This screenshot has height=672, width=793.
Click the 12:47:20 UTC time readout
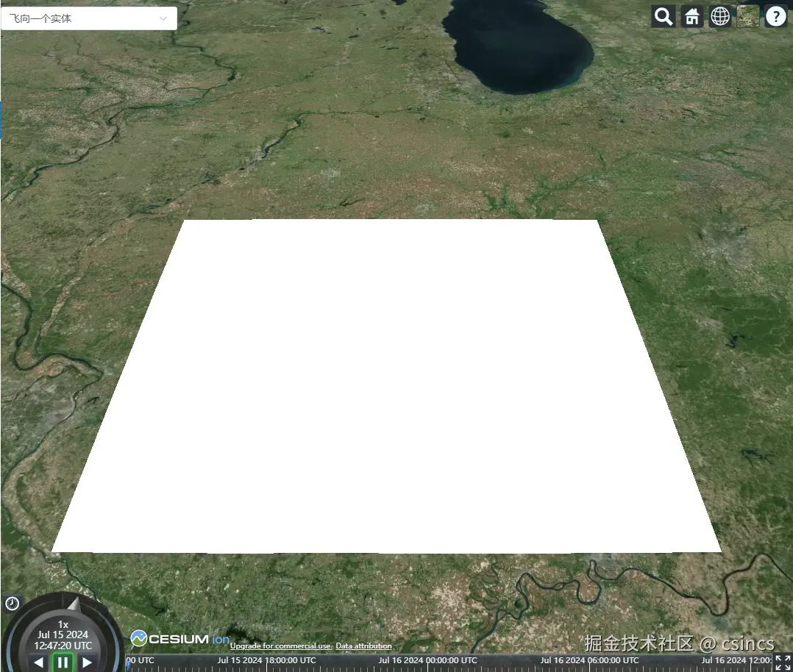pyautogui.click(x=63, y=646)
